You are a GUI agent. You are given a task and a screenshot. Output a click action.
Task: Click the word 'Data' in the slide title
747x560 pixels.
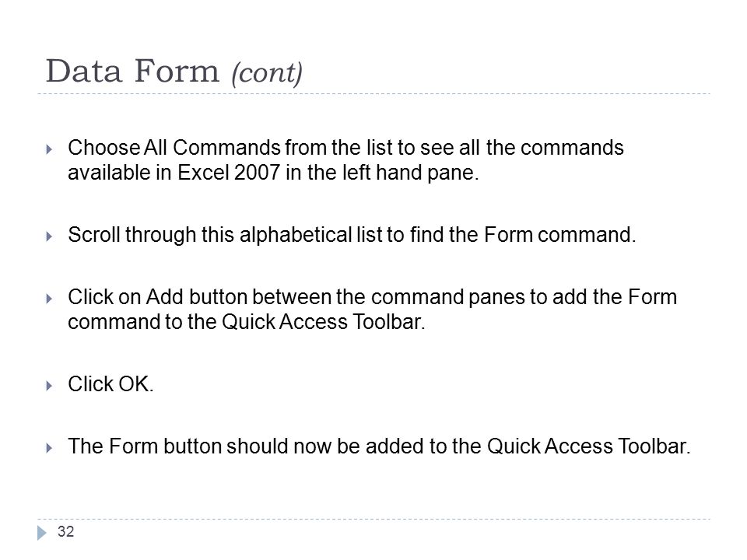[84, 72]
